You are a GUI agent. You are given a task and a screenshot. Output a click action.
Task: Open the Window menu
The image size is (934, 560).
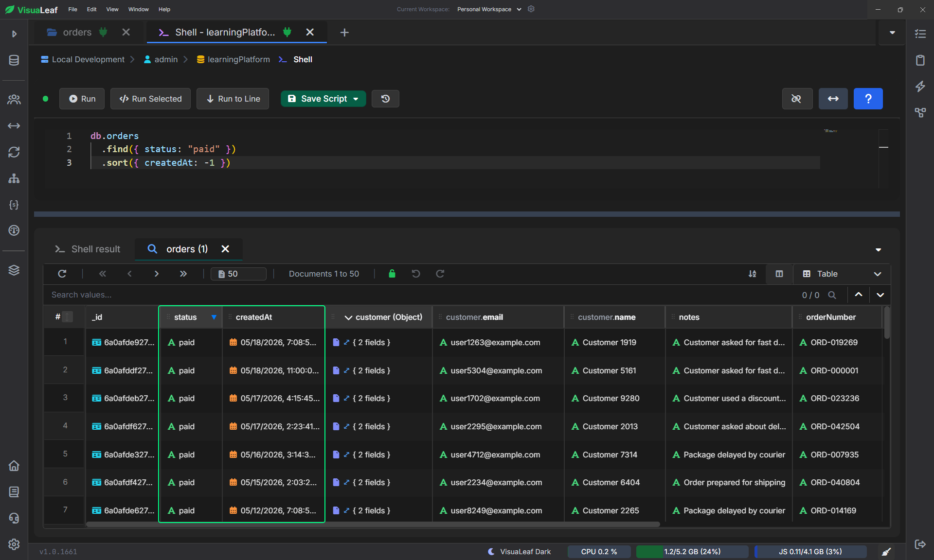138,9
